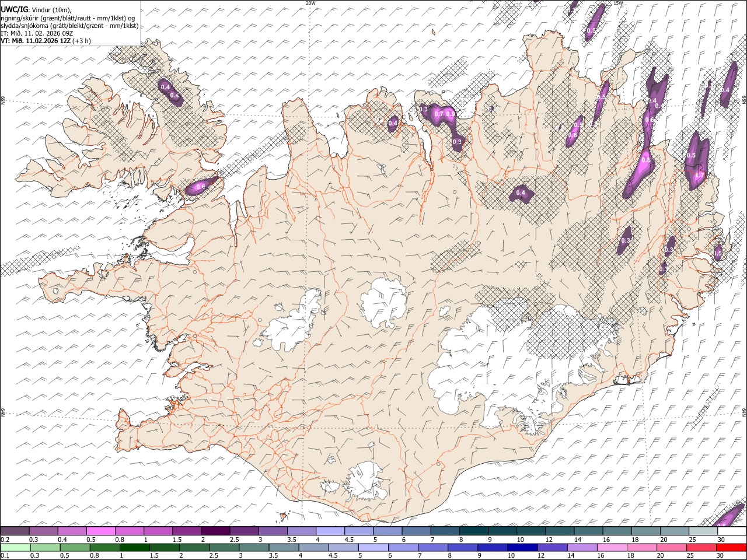Click the darkest green lower swatch starting at 1
This screenshot has width=747, height=560.
[135, 548]
